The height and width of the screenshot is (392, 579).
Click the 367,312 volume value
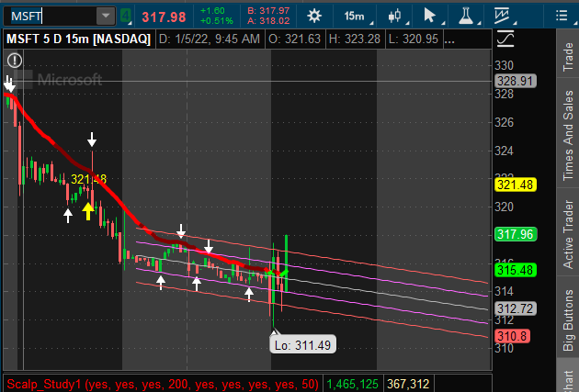pos(408,384)
